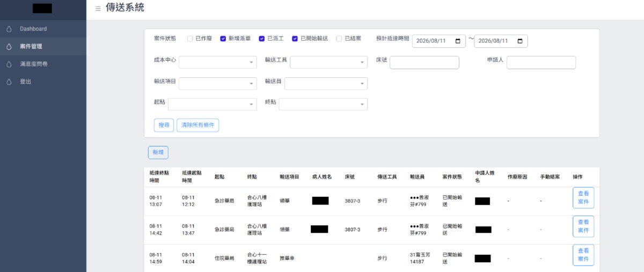Viewport: 644px width, 272px height.
Task: Select the 08-11 14:59 arrival time cell
Action: pos(157,258)
